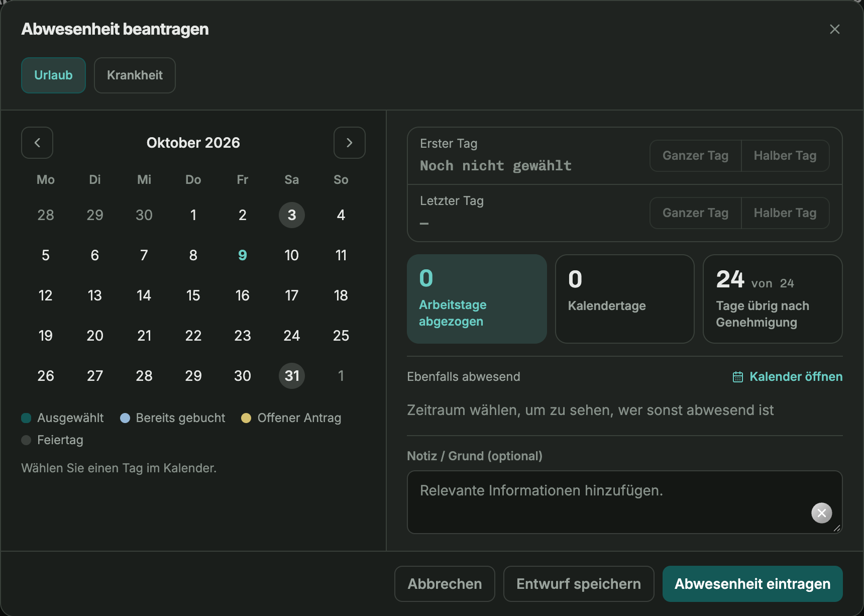The image size is (864, 616).
Task: Go to previous month in calendar
Action: [37, 143]
